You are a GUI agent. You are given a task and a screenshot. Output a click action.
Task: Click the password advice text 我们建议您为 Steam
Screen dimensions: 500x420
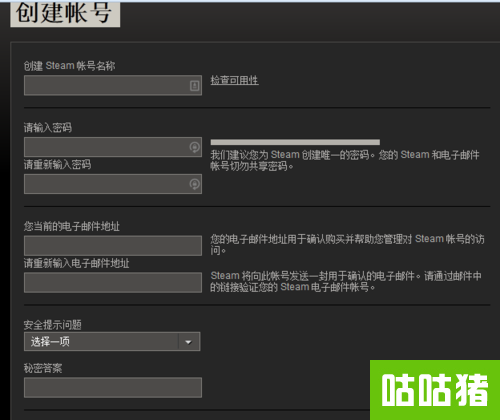click(x=345, y=160)
